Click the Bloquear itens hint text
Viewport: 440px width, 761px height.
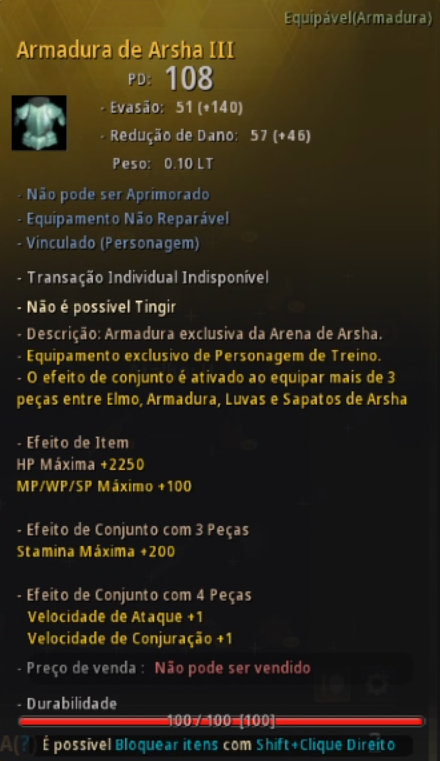[166, 744]
